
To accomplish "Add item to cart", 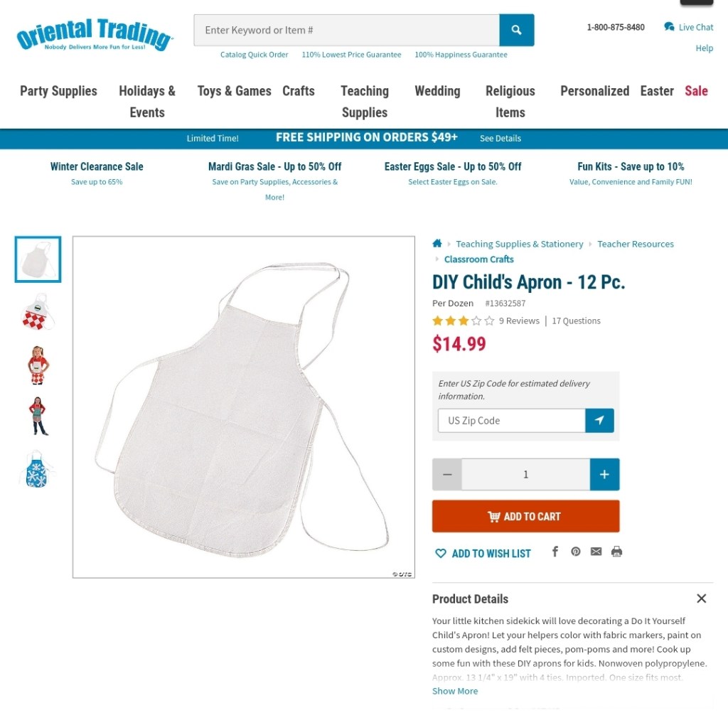I will click(525, 516).
